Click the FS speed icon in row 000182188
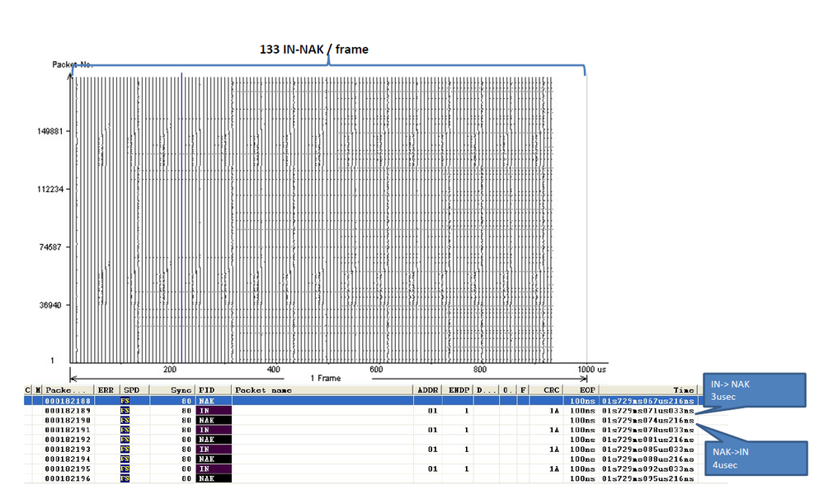Screen dimensions: 824x504 125,401
